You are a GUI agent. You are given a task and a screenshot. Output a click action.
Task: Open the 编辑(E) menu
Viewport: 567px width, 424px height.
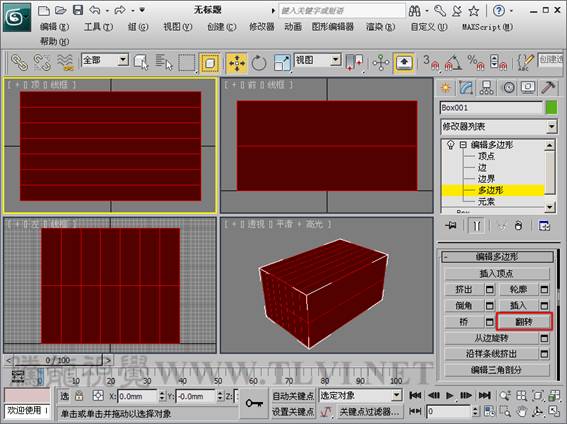point(54,27)
